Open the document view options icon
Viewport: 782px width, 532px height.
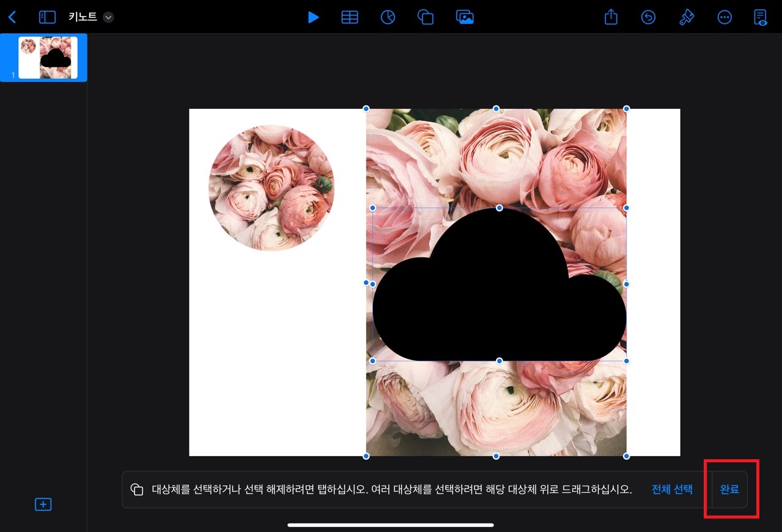coord(761,17)
